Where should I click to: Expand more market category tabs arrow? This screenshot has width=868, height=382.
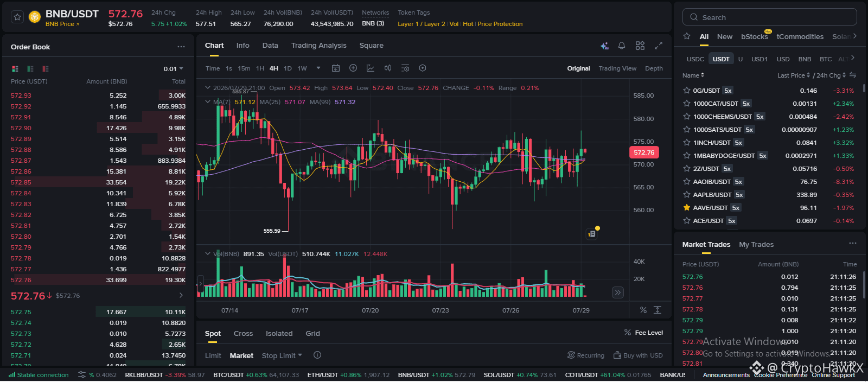coord(855,36)
